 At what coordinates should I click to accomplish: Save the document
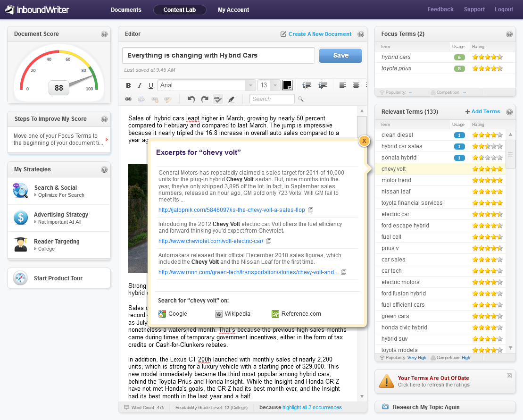pos(340,55)
